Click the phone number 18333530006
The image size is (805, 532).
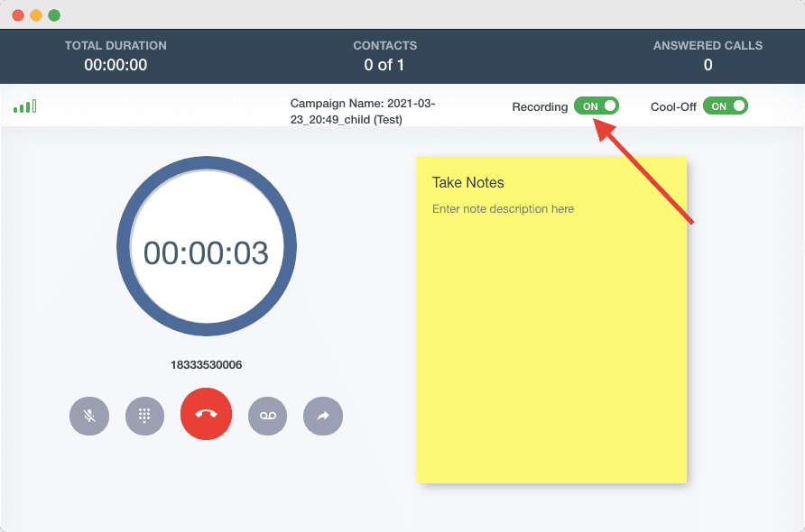pos(207,365)
